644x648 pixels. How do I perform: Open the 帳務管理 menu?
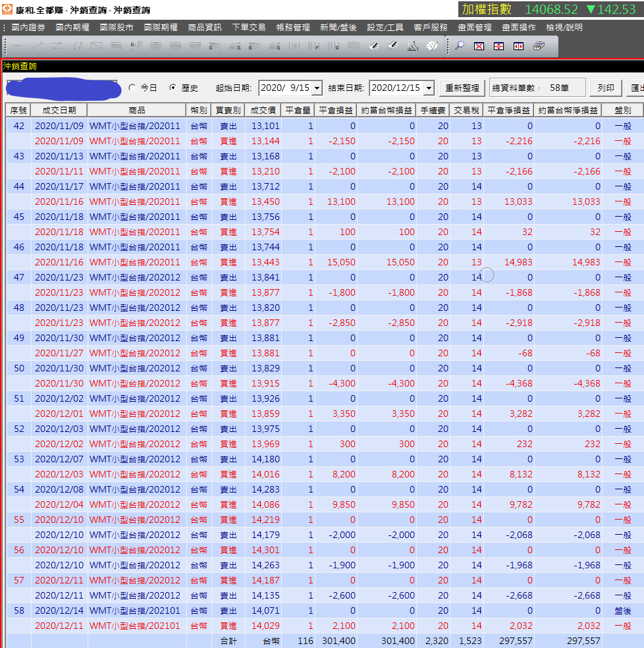(293, 27)
